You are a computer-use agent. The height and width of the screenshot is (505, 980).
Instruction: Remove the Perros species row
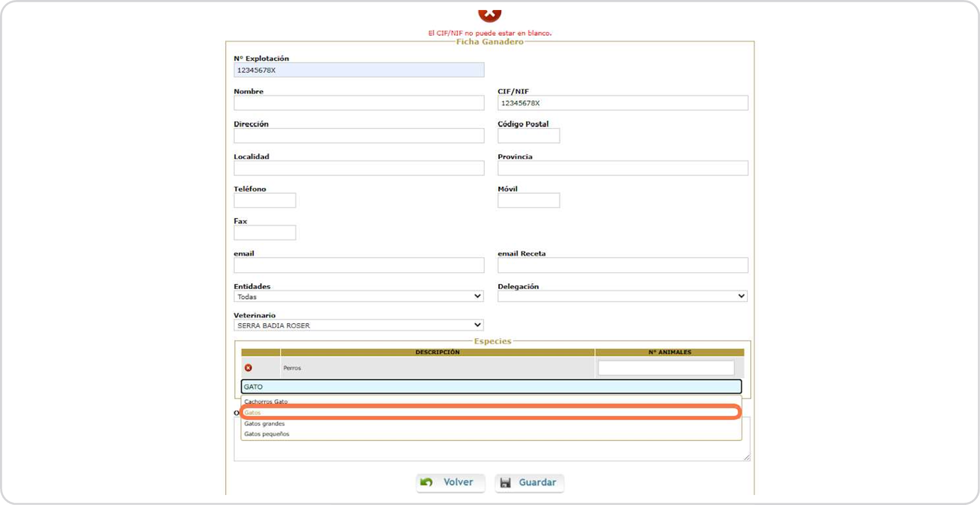click(248, 368)
